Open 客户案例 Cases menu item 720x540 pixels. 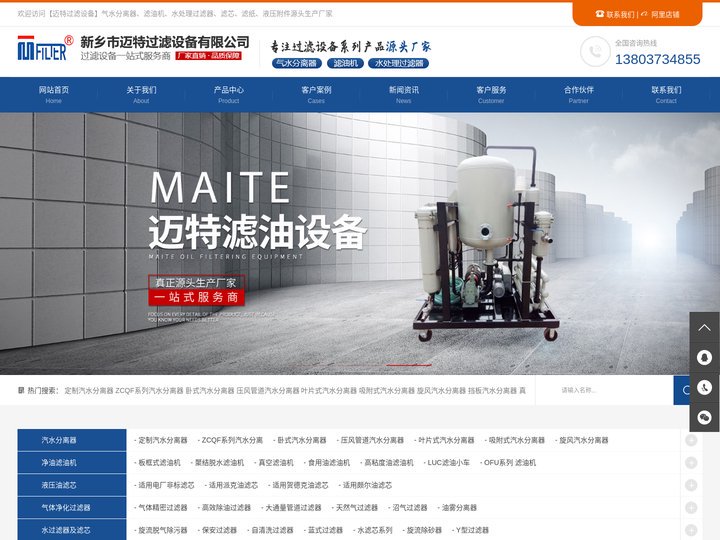316,95
